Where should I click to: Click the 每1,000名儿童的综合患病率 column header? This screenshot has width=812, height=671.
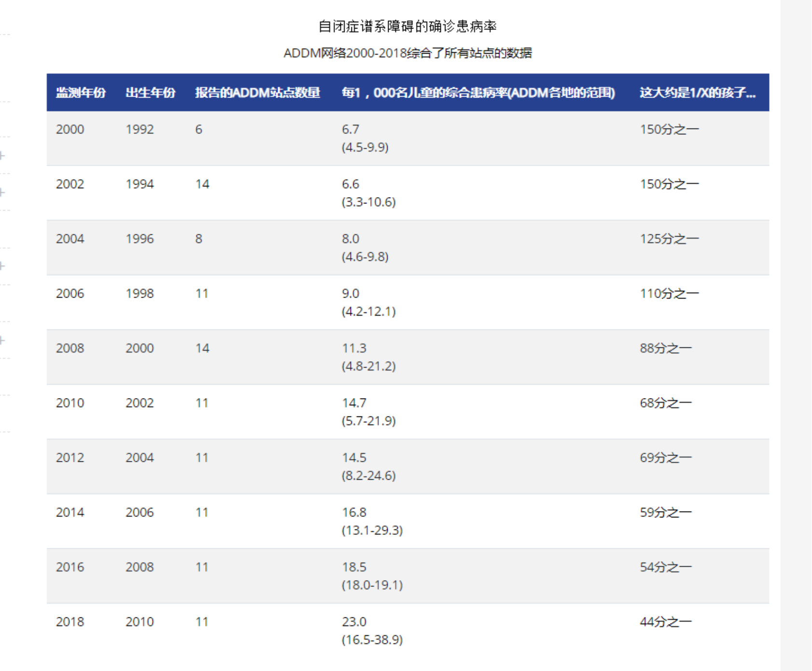(478, 93)
